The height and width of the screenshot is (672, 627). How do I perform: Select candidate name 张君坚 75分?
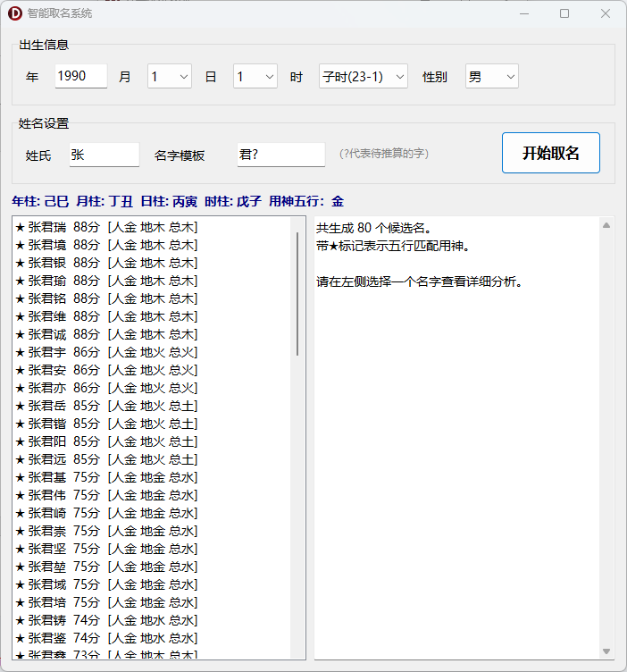point(152,549)
